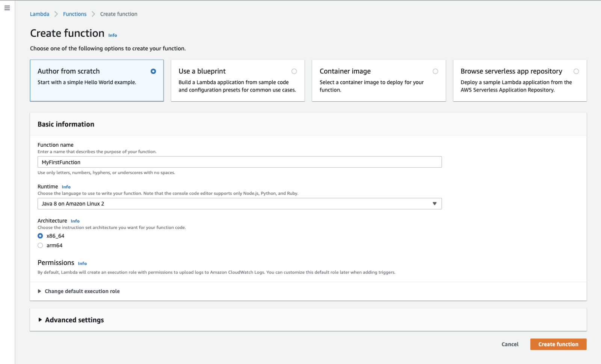Select Browse serverless app repository option
The width and height of the screenshot is (601, 364).
tap(576, 71)
